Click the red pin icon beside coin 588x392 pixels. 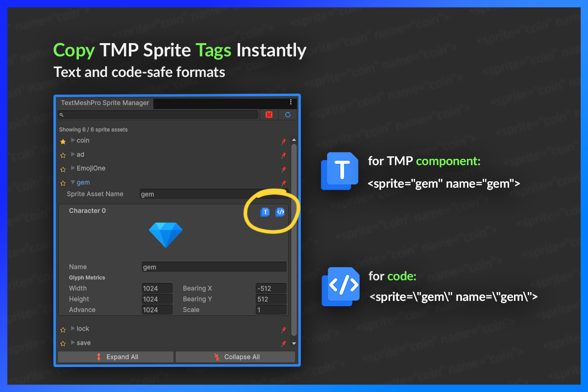tap(284, 141)
